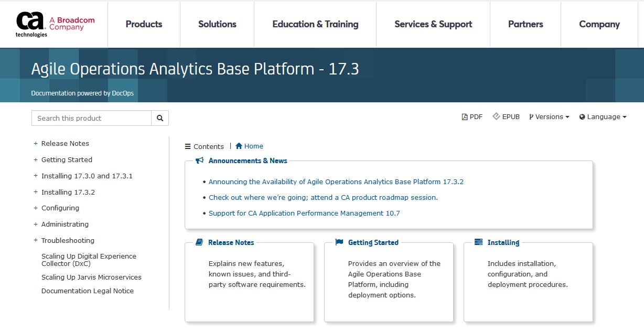Click the Contents hamburger icon

point(188,146)
